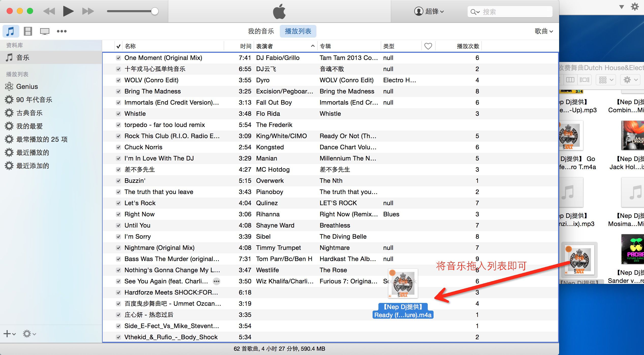
Task: Open the music library icon in toolbar
Action: 10,31
